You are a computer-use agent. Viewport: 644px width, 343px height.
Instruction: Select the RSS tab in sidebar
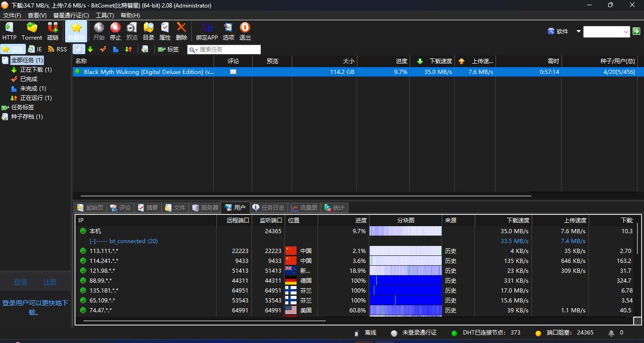coord(58,49)
